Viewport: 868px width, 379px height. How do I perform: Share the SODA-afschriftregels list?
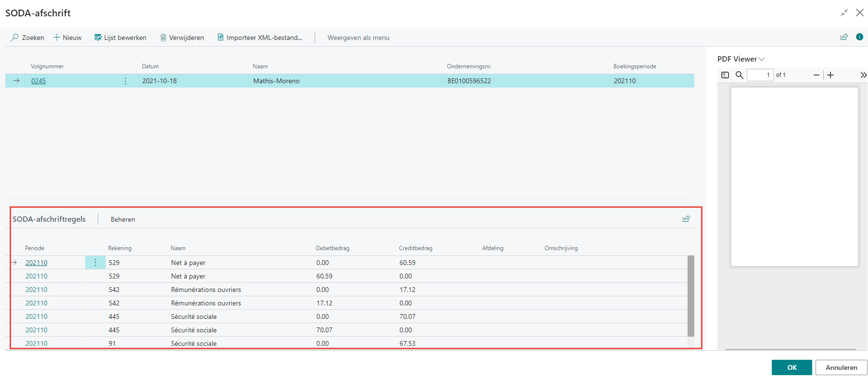[686, 219]
